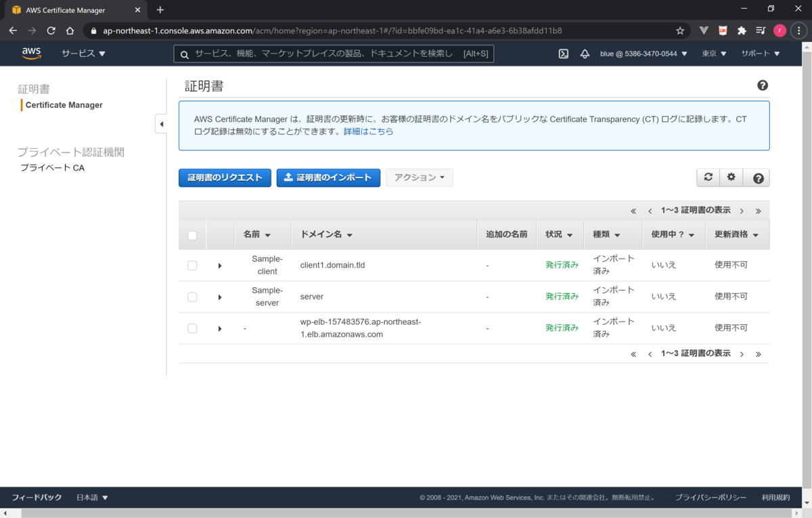The height and width of the screenshot is (518, 812).
Task: Click the help icon next to 証明書 heading
Action: click(x=763, y=85)
